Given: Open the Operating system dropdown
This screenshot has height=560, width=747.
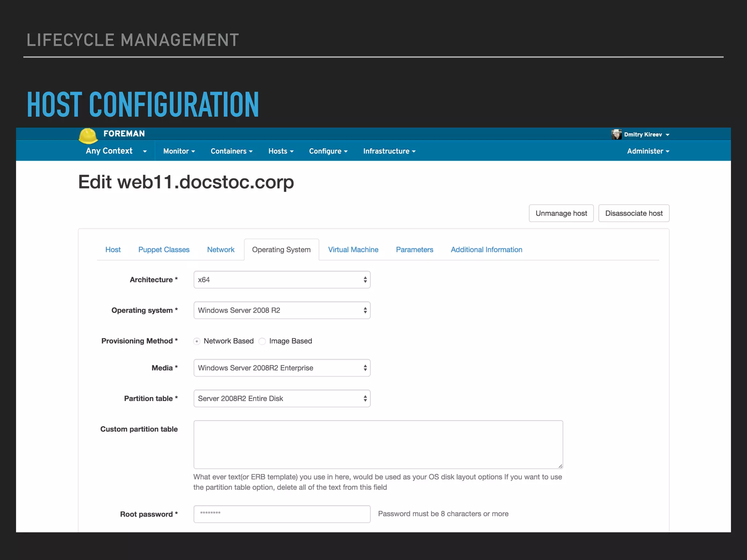Looking at the screenshot, I should 282,310.
